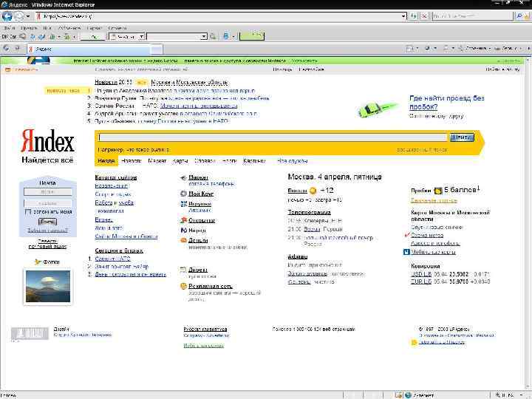Image resolution: width=532 pixels, height=399 pixels.
Task: Open the wide empty combo box dropdown in toolbar
Action: pyautogui.click(x=204, y=36)
